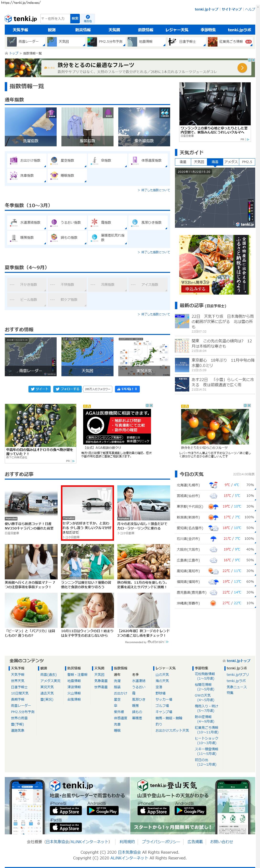Viewport: 260px width, 868px height.
Task: Select the 鍋もの指数 hot pot tile
Action: [67, 238]
